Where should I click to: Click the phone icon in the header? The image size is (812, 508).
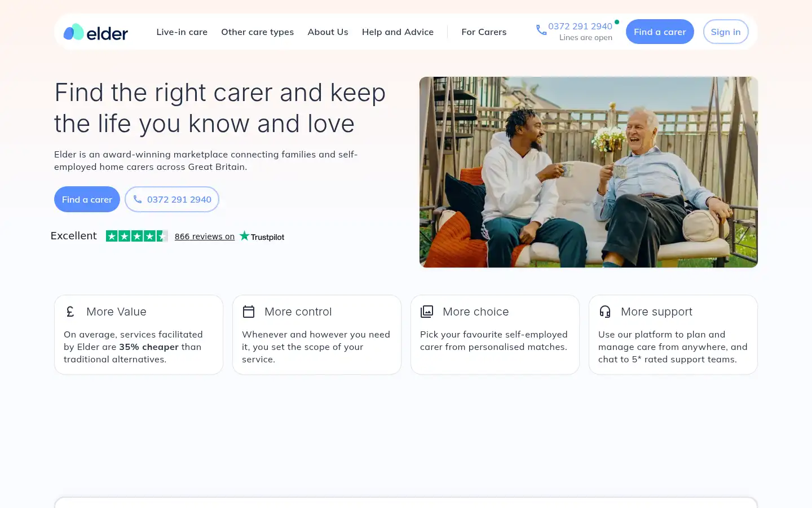click(541, 30)
